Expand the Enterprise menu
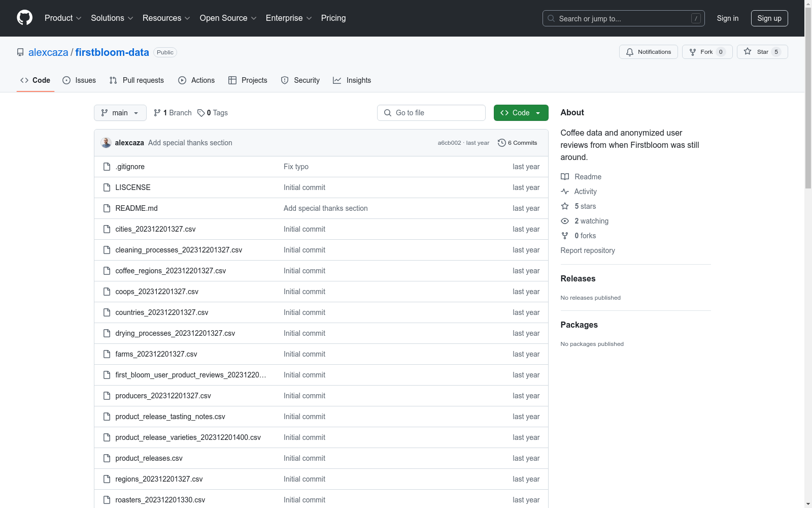The image size is (812, 508). click(289, 18)
